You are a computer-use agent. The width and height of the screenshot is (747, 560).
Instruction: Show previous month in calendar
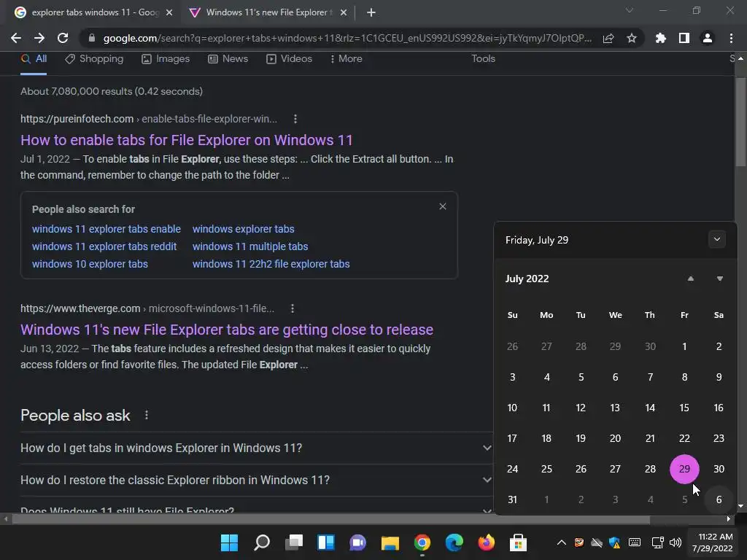[691, 279]
